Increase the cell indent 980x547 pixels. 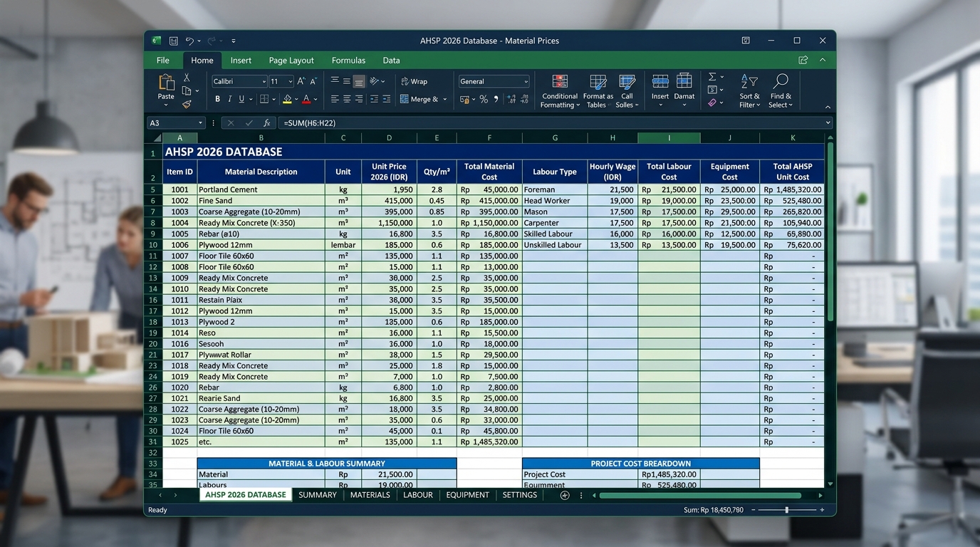pyautogui.click(x=386, y=99)
